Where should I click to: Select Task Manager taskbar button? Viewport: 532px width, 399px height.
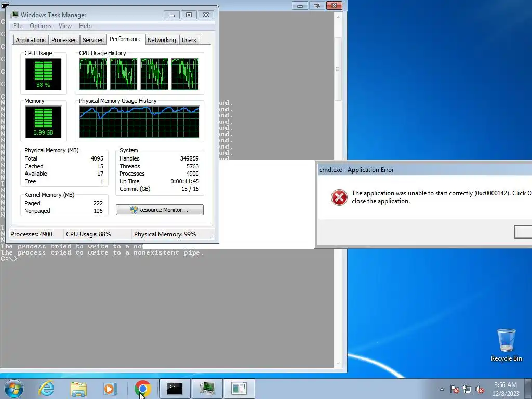pos(207,389)
